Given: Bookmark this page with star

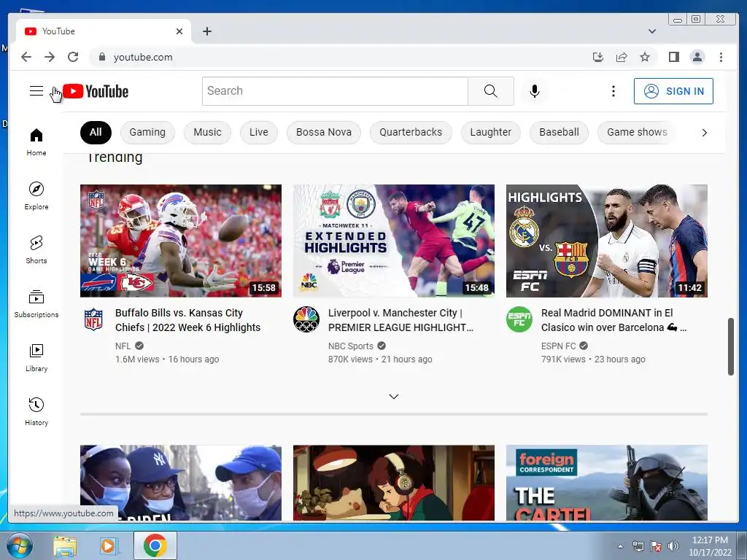Looking at the screenshot, I should tap(645, 57).
